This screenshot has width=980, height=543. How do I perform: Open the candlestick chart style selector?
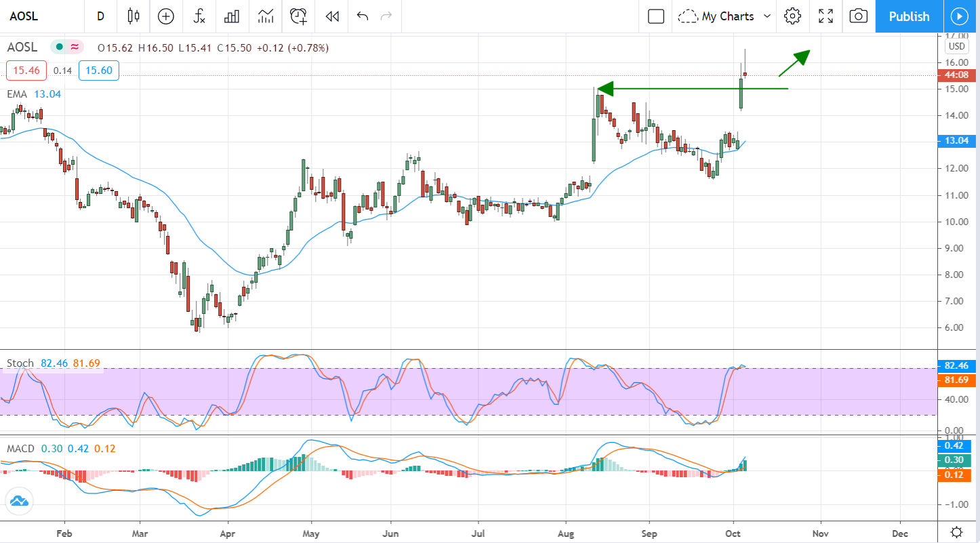click(133, 16)
